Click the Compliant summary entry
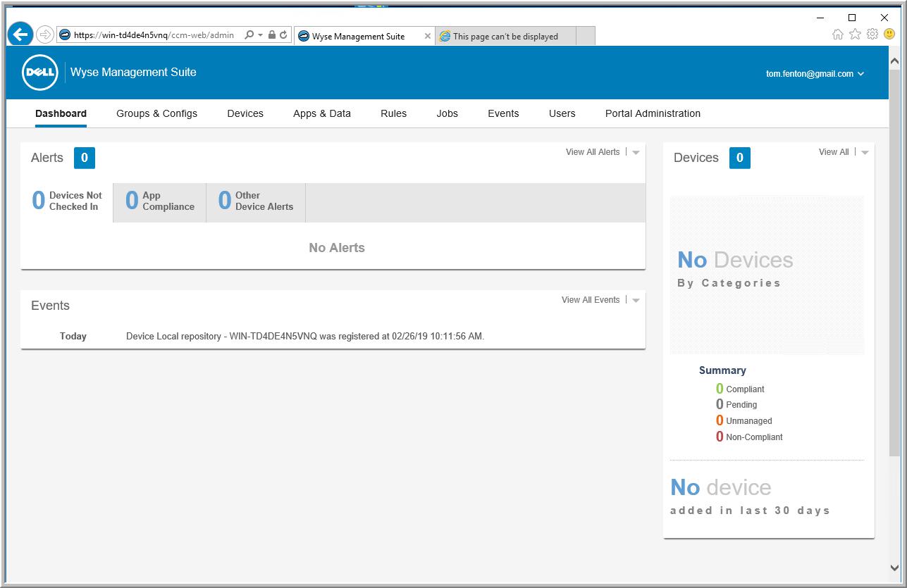This screenshot has height=588, width=907. (x=740, y=389)
